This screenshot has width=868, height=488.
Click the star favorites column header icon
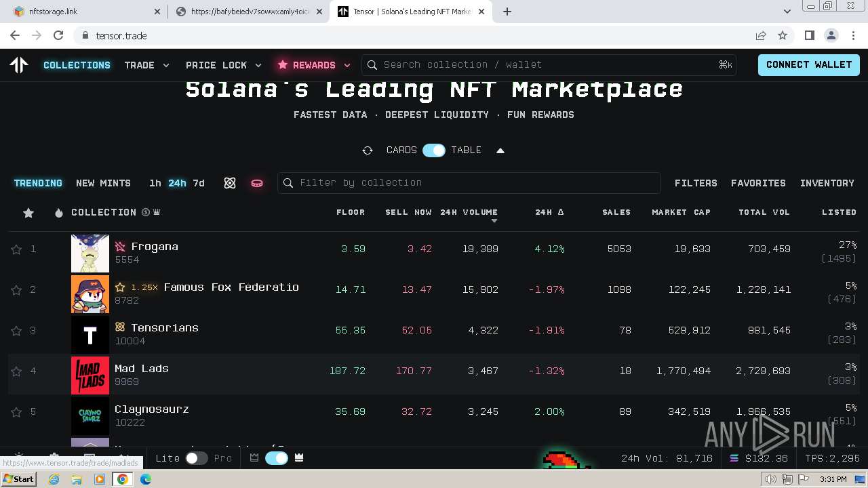pyautogui.click(x=28, y=213)
